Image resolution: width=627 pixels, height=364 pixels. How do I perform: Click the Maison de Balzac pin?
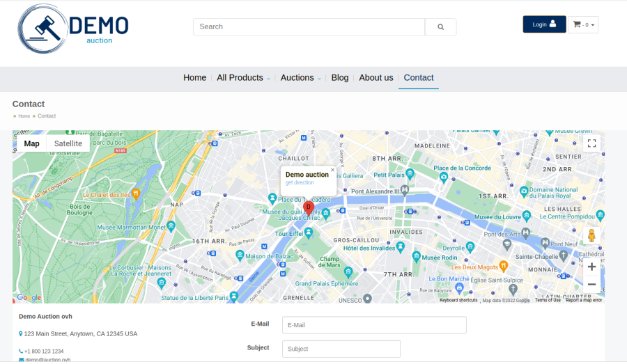pyautogui.click(x=240, y=255)
